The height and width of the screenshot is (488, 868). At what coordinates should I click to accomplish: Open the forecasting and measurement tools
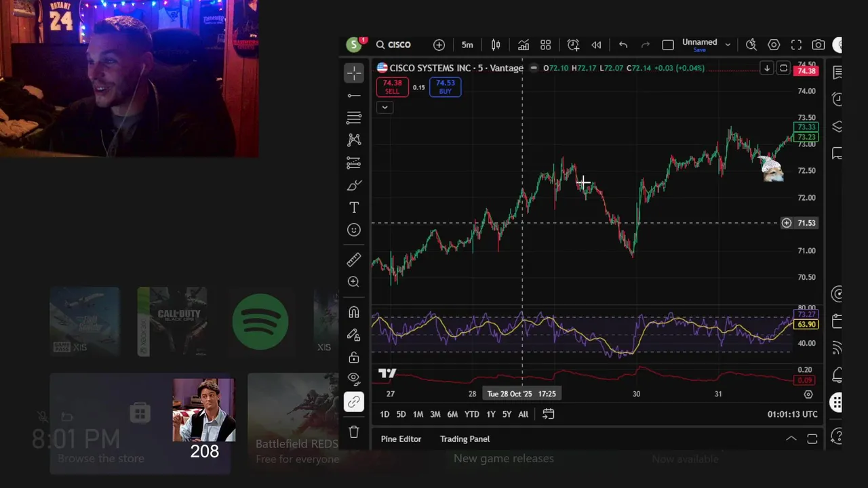tap(354, 163)
